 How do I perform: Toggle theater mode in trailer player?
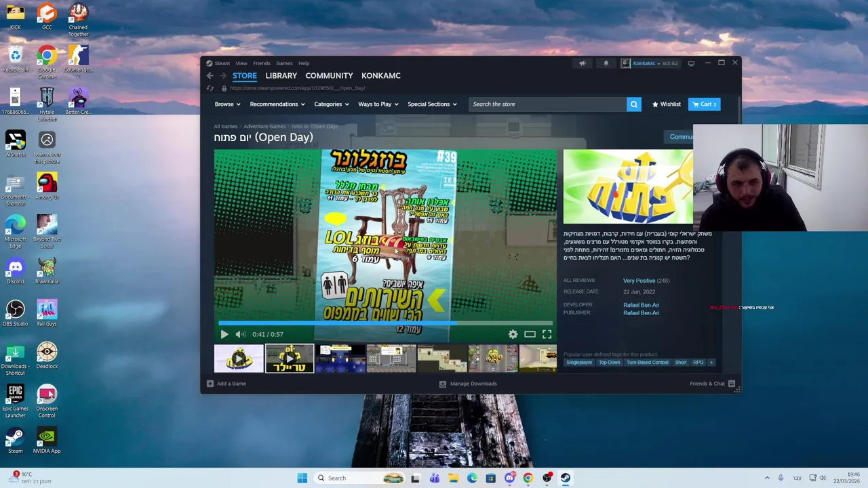[530, 334]
